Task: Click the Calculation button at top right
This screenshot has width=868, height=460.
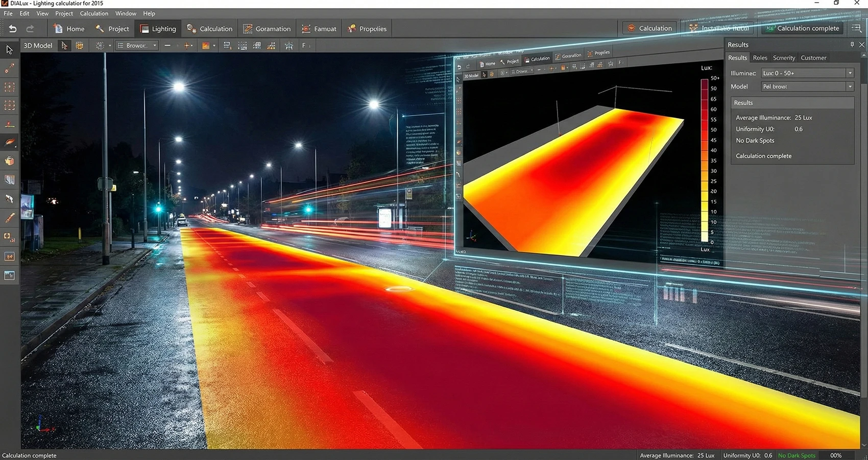Action: click(x=649, y=28)
